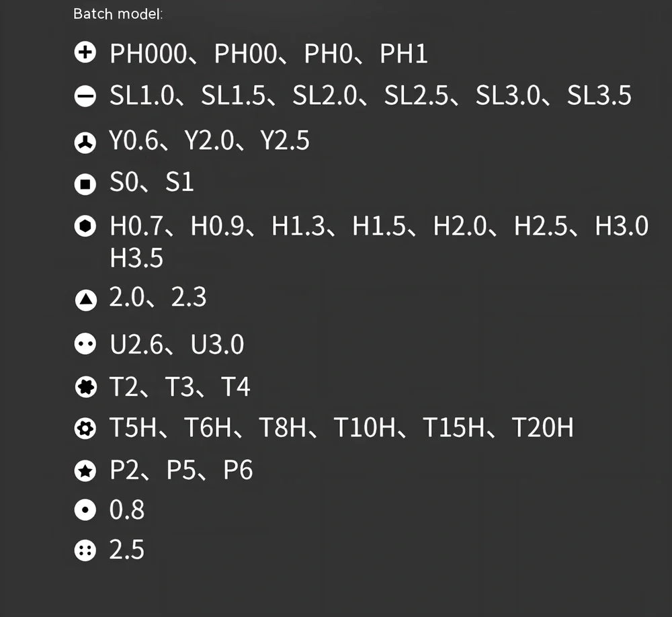Click the square-drive bit icon
This screenshot has height=617, width=672.
click(x=85, y=183)
